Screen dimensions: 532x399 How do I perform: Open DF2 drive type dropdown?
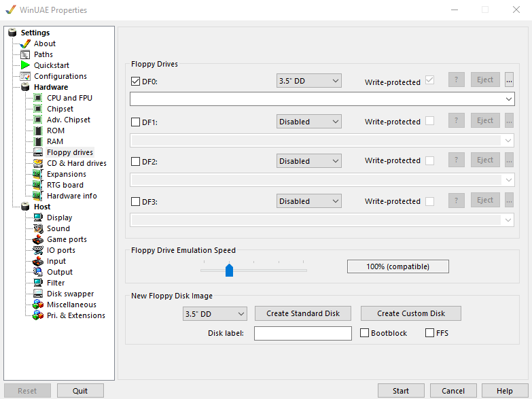pos(308,161)
